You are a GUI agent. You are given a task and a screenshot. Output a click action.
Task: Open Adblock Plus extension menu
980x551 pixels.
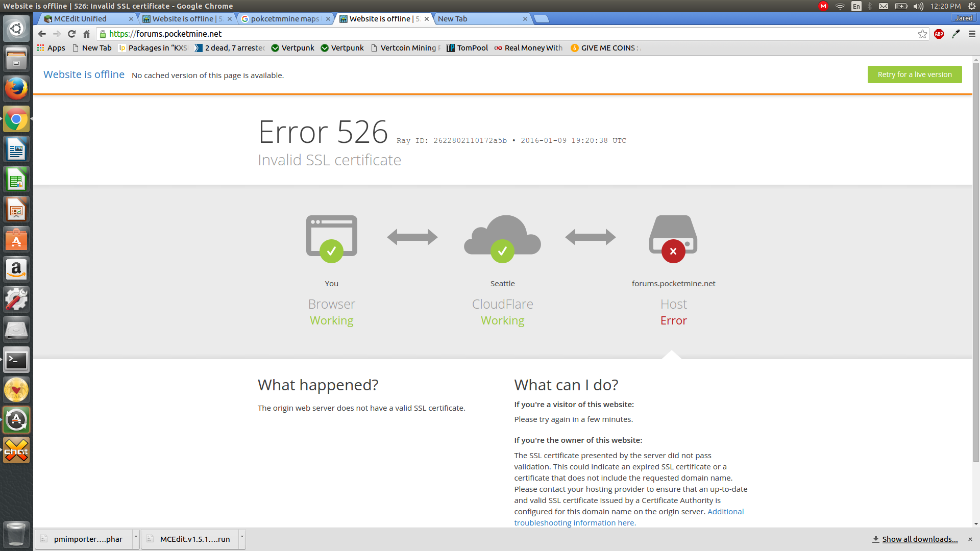[939, 34]
